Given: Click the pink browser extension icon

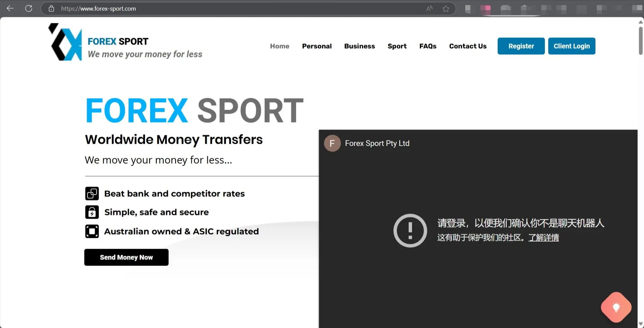Looking at the screenshot, I should [x=486, y=9].
